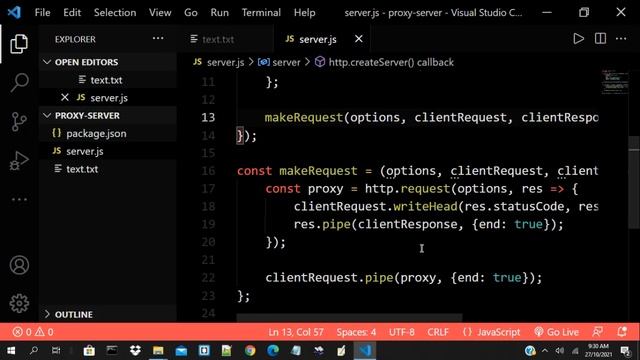Click the code minimap preview

click(615, 82)
